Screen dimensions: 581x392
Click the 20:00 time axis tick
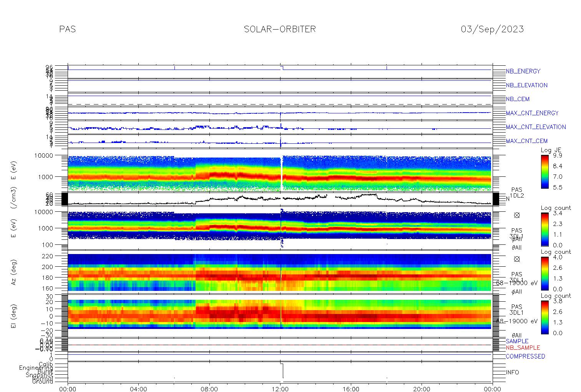[x=422, y=389]
